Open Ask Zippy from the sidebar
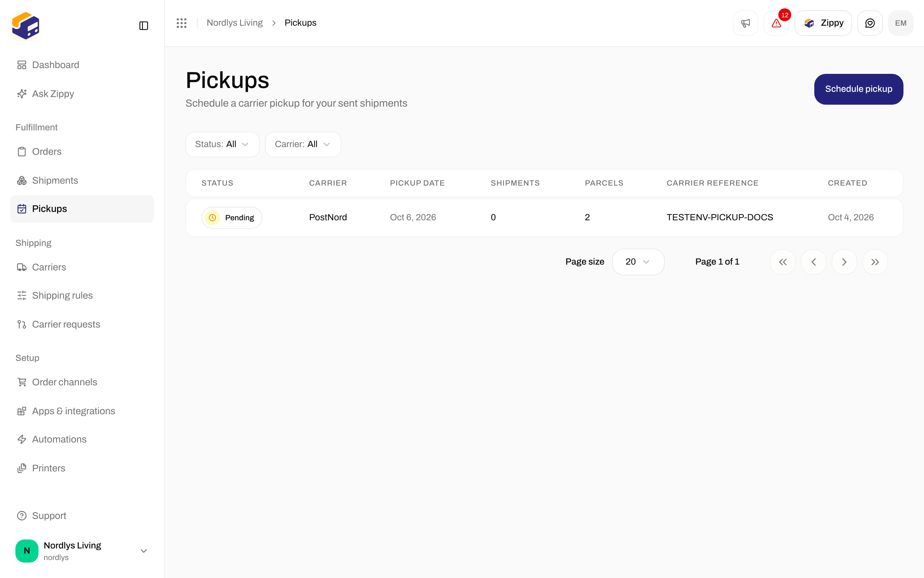Image resolution: width=924 pixels, height=578 pixels. (82, 94)
